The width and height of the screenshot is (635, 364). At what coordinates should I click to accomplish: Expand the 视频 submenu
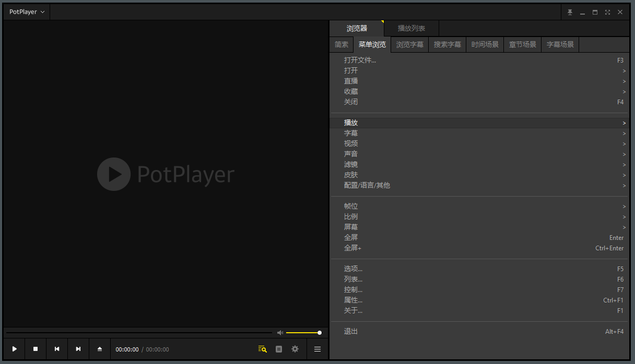click(479, 144)
